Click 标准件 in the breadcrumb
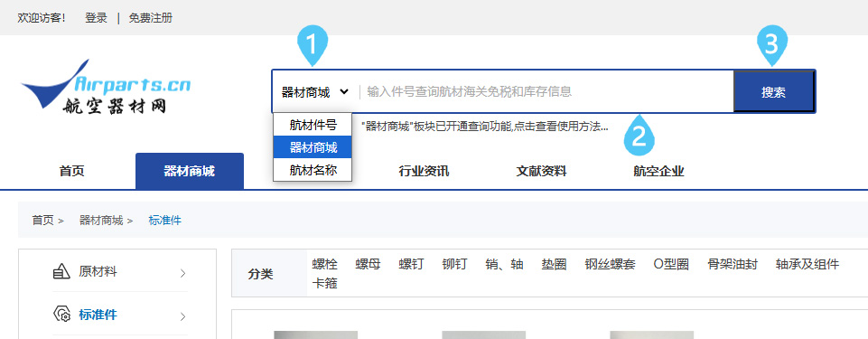The width and height of the screenshot is (868, 339). pyautogui.click(x=164, y=221)
